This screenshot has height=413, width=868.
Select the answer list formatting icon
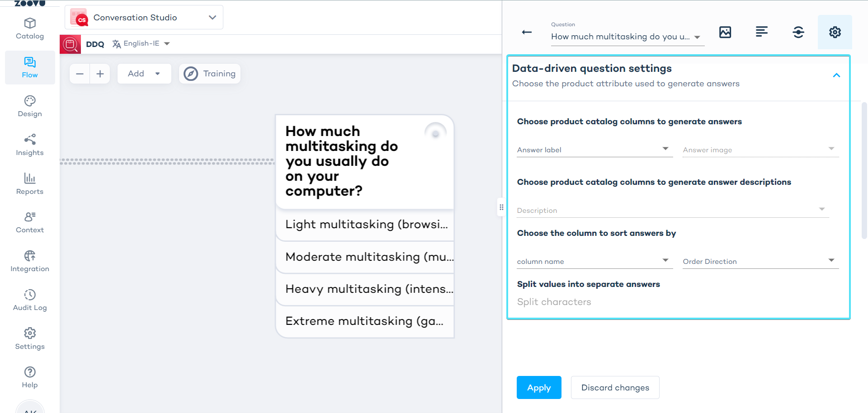coord(762,32)
